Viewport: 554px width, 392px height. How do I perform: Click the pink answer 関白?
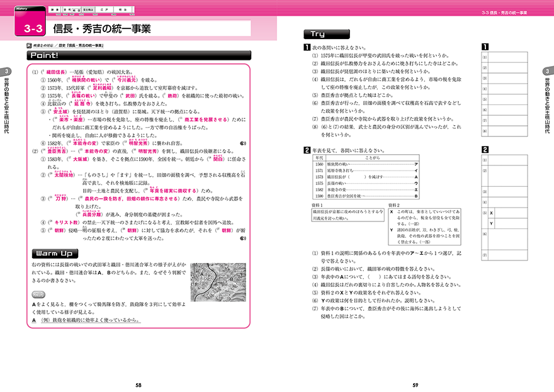click(218, 159)
